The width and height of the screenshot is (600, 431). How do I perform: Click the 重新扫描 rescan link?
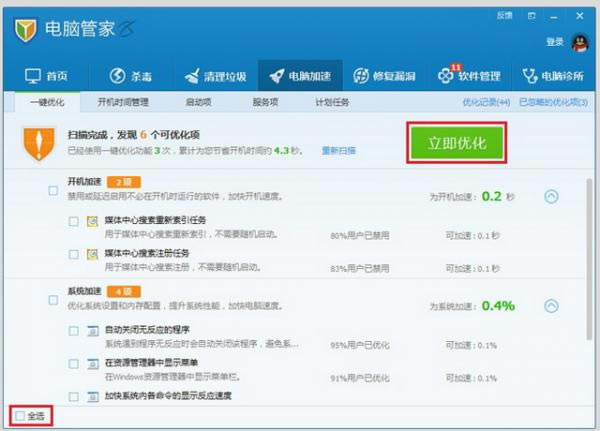(338, 151)
